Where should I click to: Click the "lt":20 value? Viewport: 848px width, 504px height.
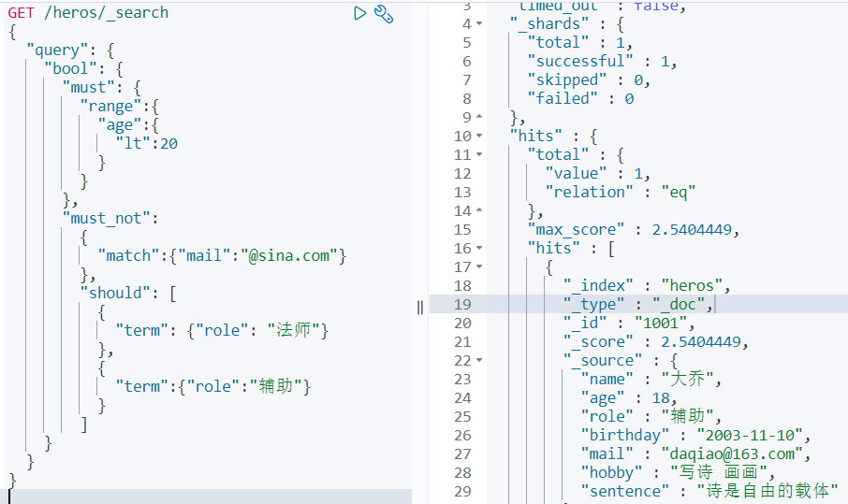coord(147,144)
